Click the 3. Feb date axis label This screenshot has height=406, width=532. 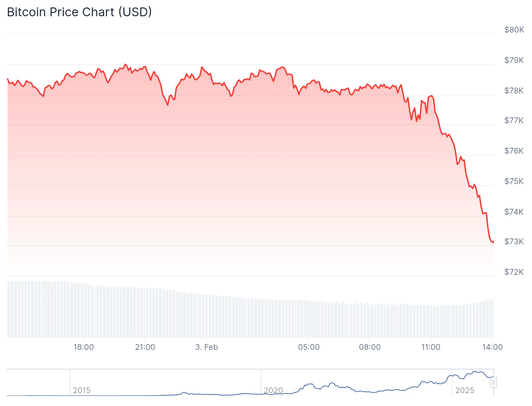click(206, 347)
